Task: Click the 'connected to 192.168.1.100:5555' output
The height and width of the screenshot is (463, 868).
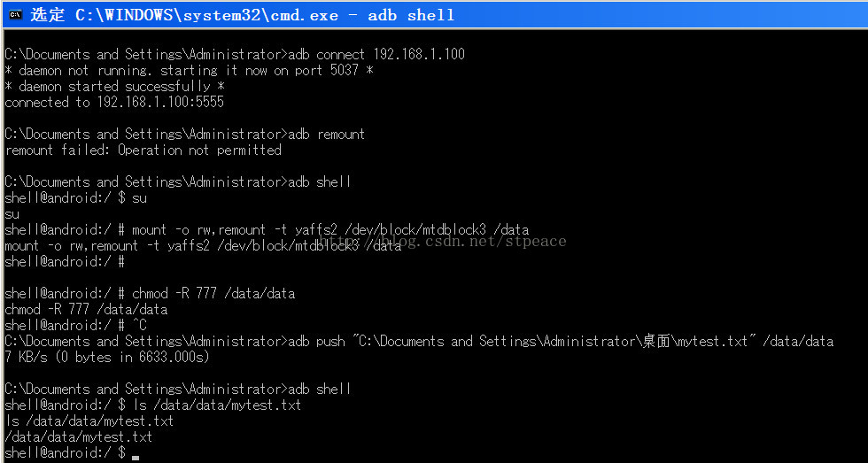Action: click(x=114, y=103)
